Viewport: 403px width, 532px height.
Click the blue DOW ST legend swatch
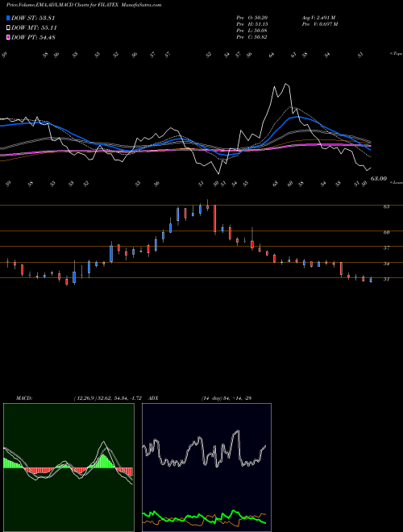tap(8, 18)
